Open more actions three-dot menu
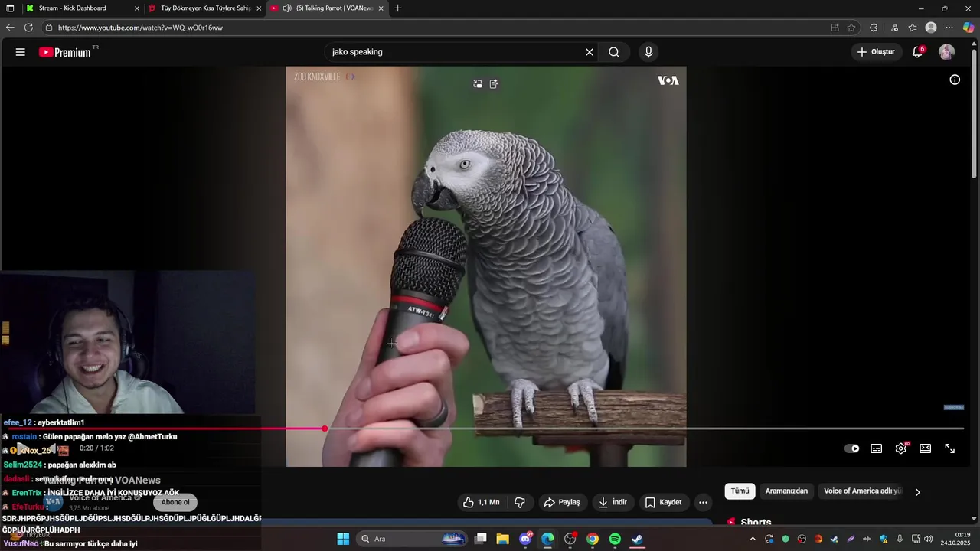This screenshot has height=551, width=980. click(x=703, y=502)
